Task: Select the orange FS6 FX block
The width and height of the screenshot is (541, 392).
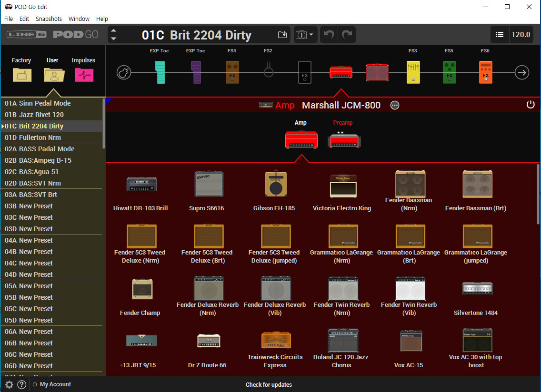Action: 485,72
